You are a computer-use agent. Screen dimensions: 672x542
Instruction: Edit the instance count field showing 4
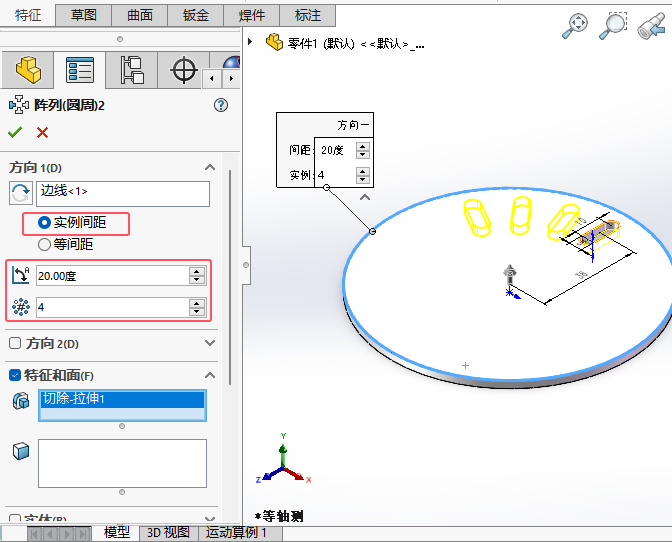pyautogui.click(x=112, y=307)
